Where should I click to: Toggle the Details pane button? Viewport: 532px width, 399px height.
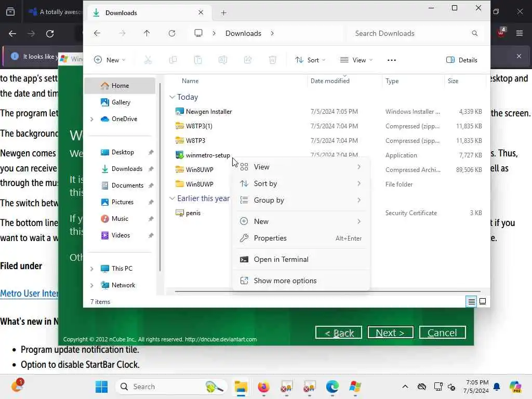(462, 60)
